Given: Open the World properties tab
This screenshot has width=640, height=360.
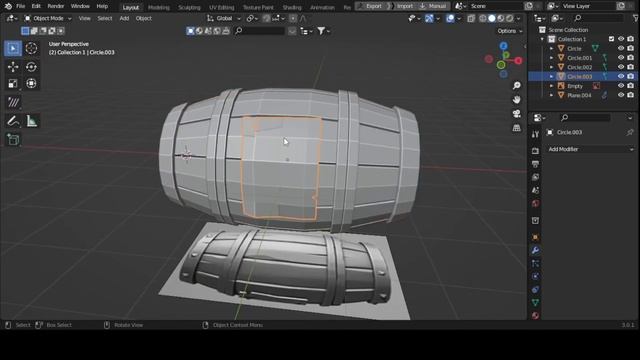Looking at the screenshot, I should point(536,203).
